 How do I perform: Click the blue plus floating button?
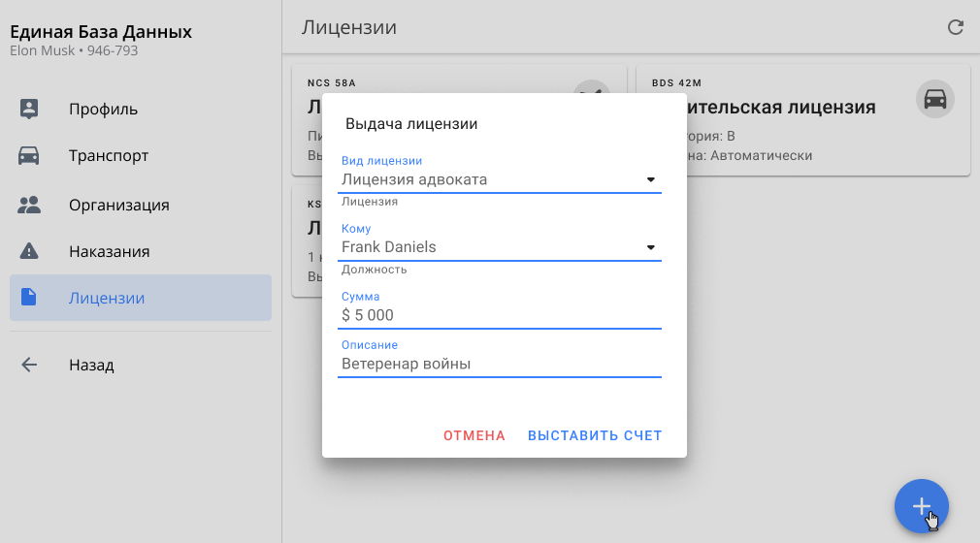tap(921, 506)
